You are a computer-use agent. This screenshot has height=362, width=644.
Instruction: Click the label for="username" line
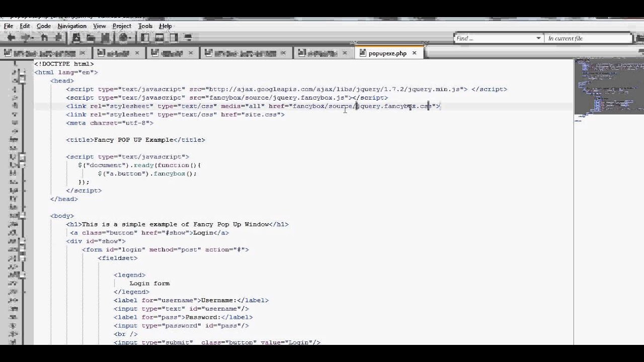[191, 300]
